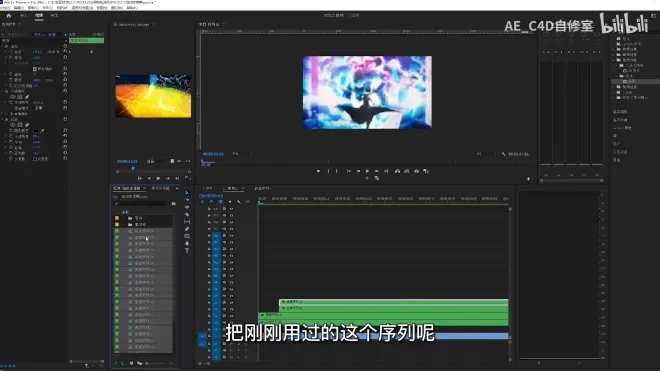
Task: Toggle the topmost video track eye visibility
Action: [231, 209]
